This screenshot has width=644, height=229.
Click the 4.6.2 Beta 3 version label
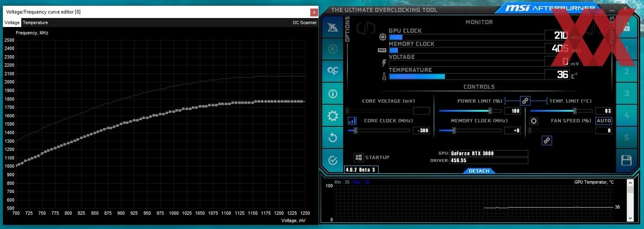click(361, 169)
